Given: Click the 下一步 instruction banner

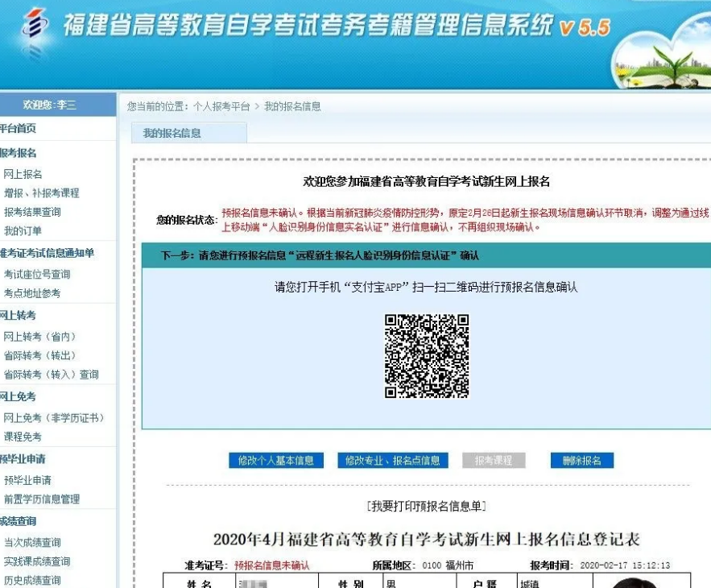Looking at the screenshot, I should pyautogui.click(x=426, y=255).
